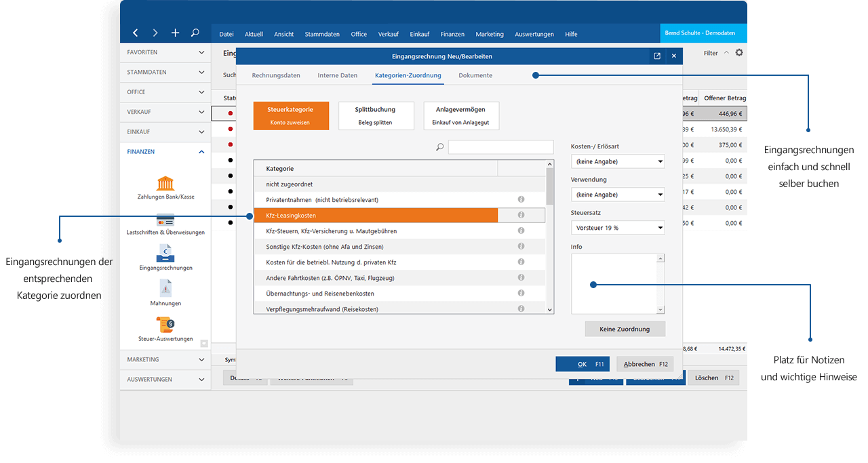Select the Steuerkategorie Konto zuweisen tile
The height and width of the screenshot is (463, 868).
[x=290, y=115]
